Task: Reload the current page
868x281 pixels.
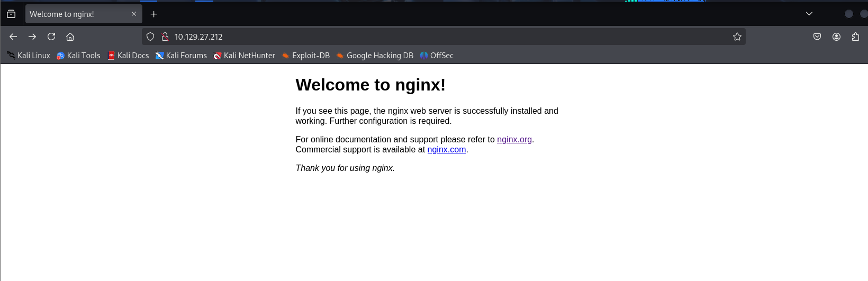Action: pyautogui.click(x=51, y=37)
